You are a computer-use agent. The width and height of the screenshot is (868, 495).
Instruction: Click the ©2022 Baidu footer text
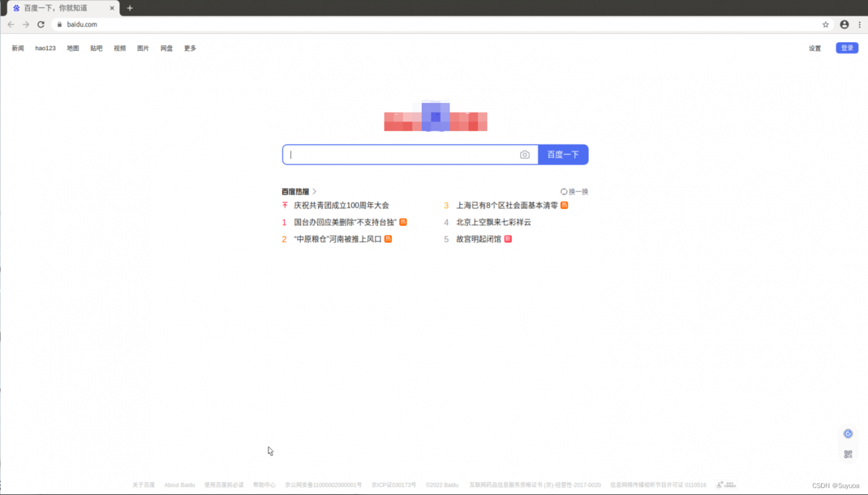[442, 485]
